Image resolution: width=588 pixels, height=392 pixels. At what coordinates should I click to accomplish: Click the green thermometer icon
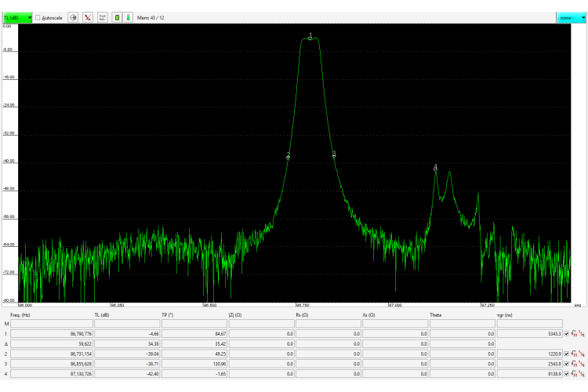pyautogui.click(x=128, y=17)
